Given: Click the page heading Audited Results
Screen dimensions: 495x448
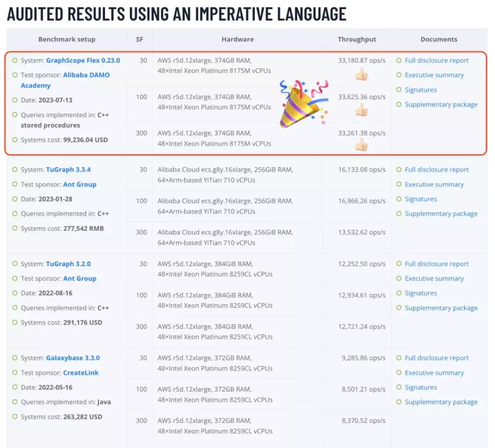Looking at the screenshot, I should (x=177, y=14).
